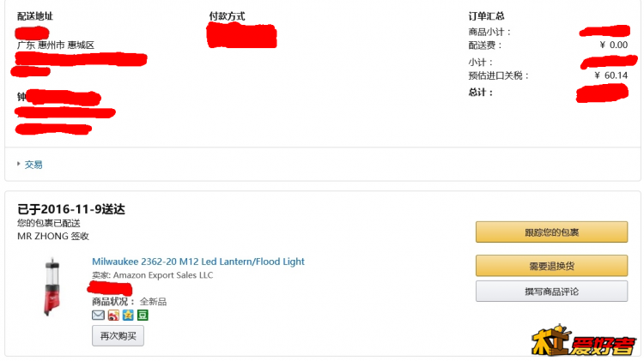Open the Milwaukee 2362-20 M12 Led Lantern link

tap(198, 262)
